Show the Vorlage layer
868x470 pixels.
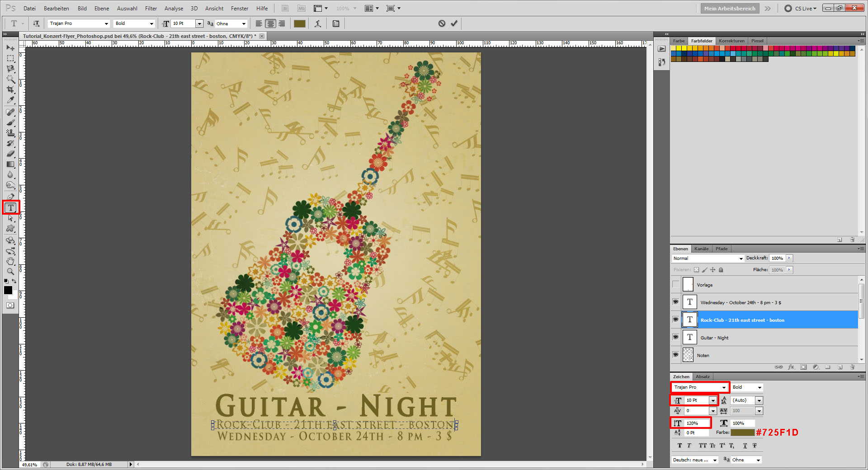675,285
